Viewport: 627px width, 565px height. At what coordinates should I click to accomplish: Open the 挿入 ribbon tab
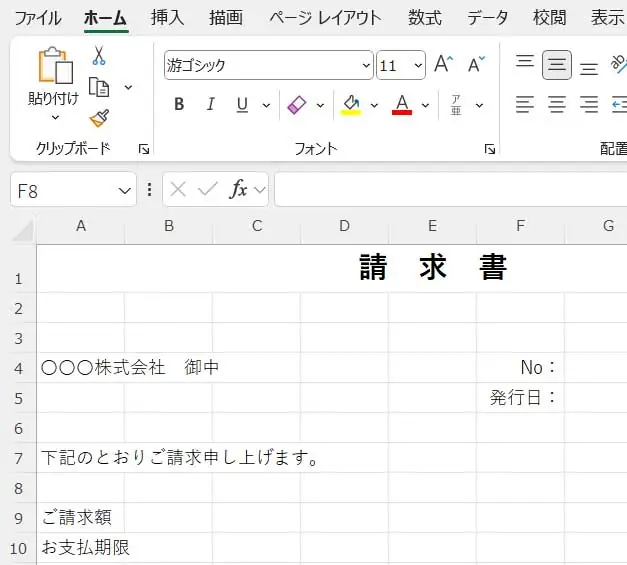point(167,17)
